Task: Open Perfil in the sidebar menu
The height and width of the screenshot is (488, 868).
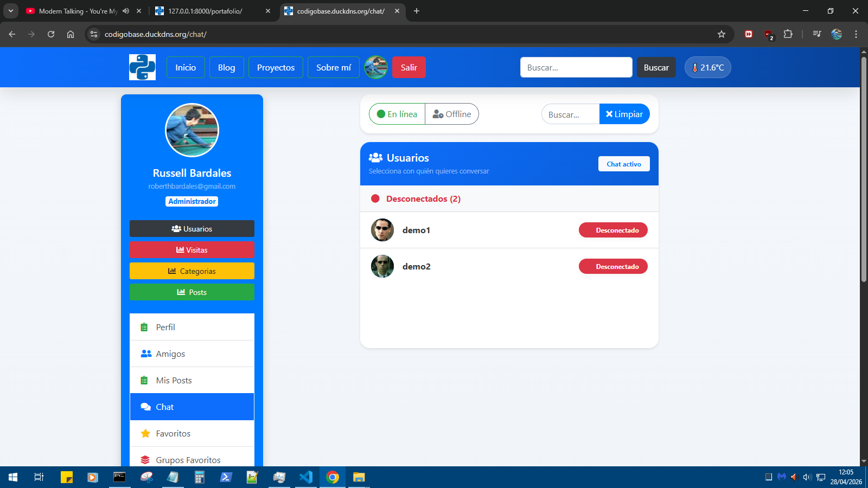Action: [192, 327]
